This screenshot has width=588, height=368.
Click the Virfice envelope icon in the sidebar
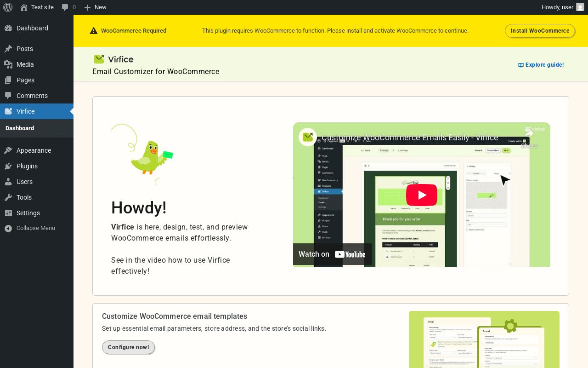click(x=8, y=111)
